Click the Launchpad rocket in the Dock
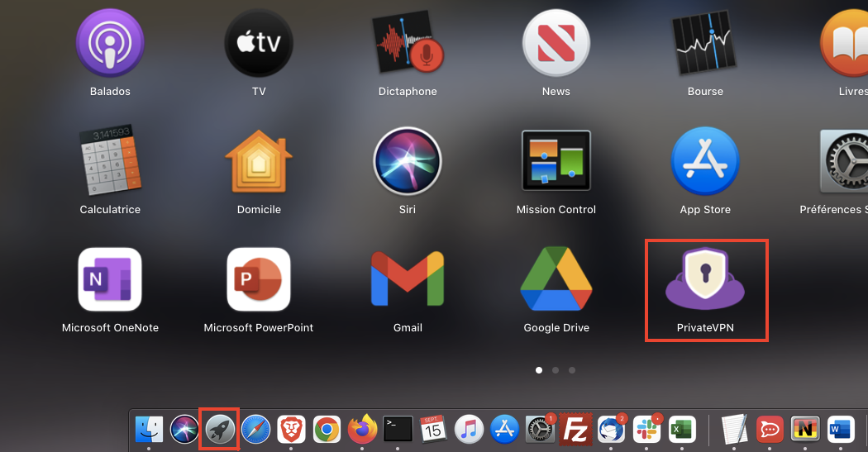 (x=219, y=430)
